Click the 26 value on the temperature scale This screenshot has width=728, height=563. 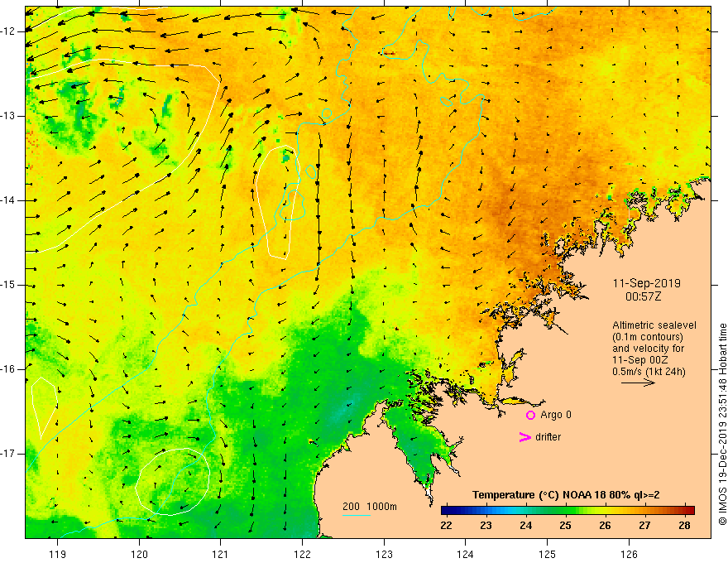pos(605,526)
